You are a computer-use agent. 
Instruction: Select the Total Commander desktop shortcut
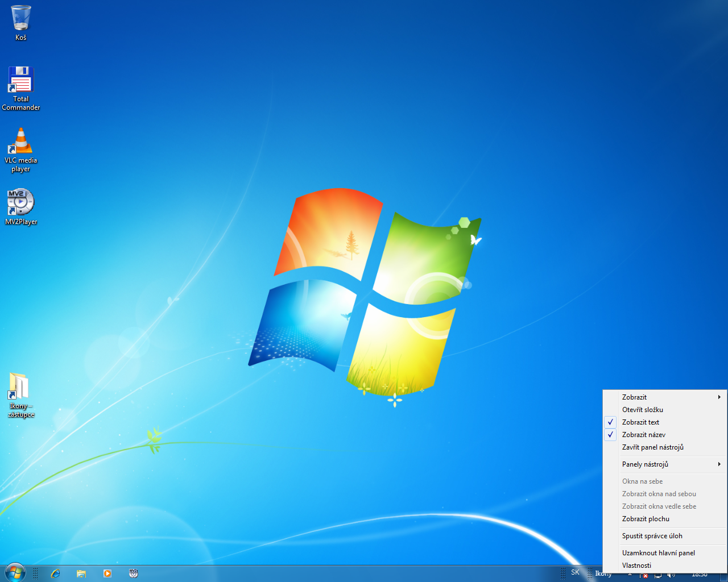20,80
